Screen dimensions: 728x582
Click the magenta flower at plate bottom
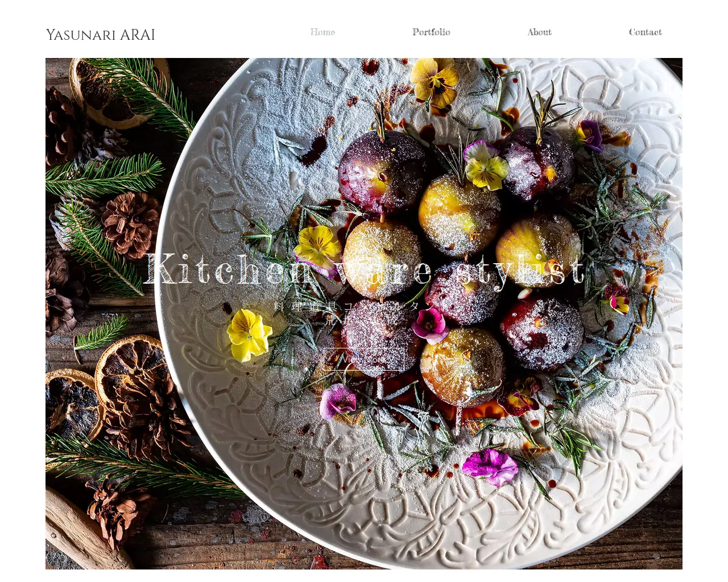(x=490, y=467)
